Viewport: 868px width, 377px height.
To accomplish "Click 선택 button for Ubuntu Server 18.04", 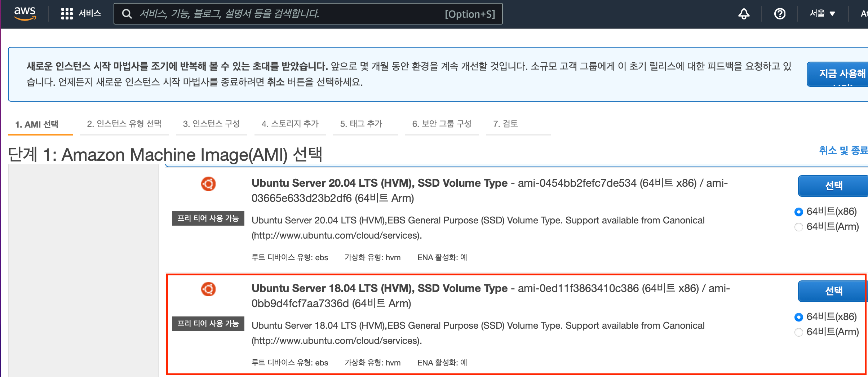I will pyautogui.click(x=833, y=291).
